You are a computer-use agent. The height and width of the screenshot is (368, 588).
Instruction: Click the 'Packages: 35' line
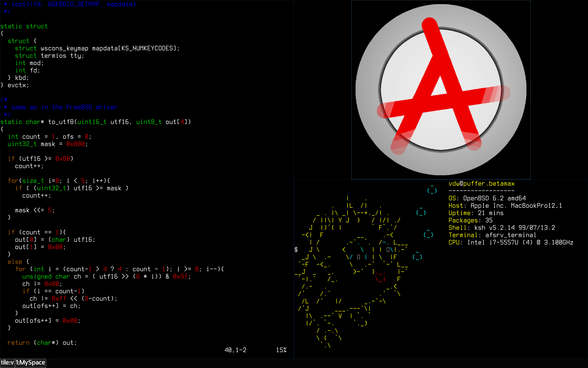click(x=471, y=221)
